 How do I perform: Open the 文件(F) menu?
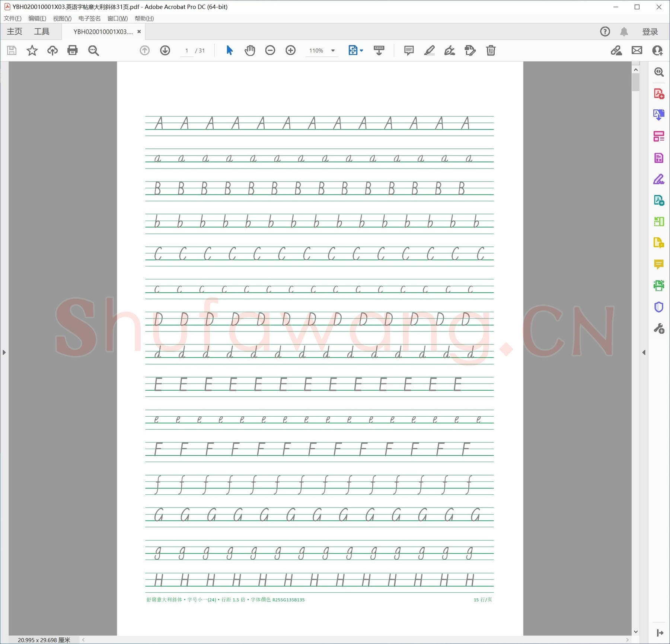(13, 18)
